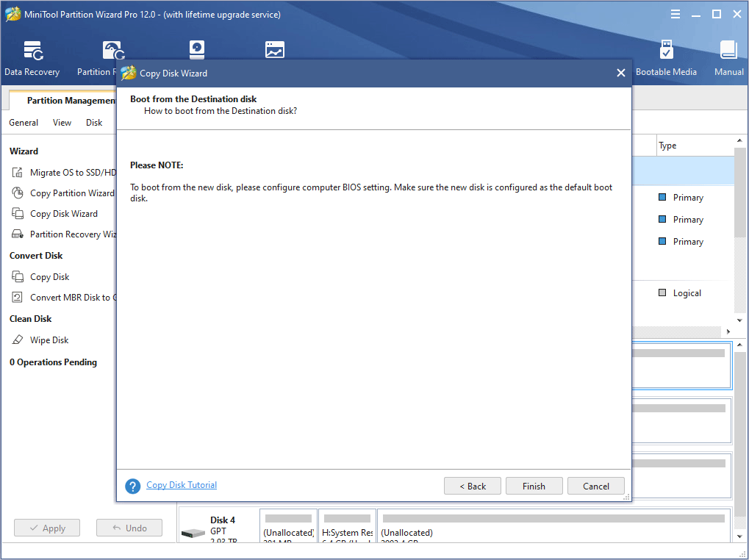Select Wipe Disk in sidebar
This screenshot has height=560, width=749.
49,340
